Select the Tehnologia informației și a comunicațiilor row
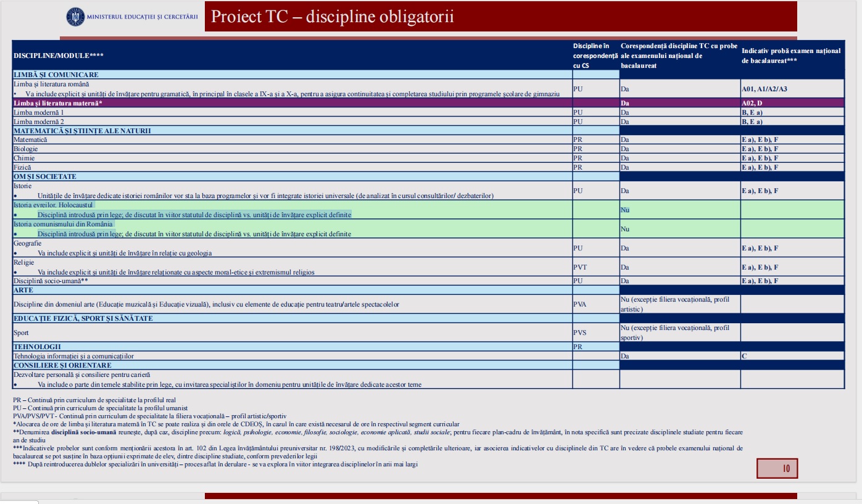The height and width of the screenshot is (504, 862). pyautogui.click(x=428, y=357)
